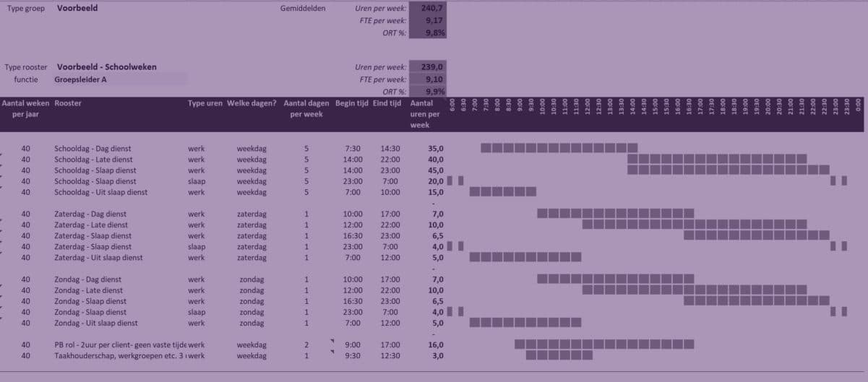Select the 45,0 weekly hours value
Image resolution: width=868 pixels, height=382 pixels.
point(435,170)
